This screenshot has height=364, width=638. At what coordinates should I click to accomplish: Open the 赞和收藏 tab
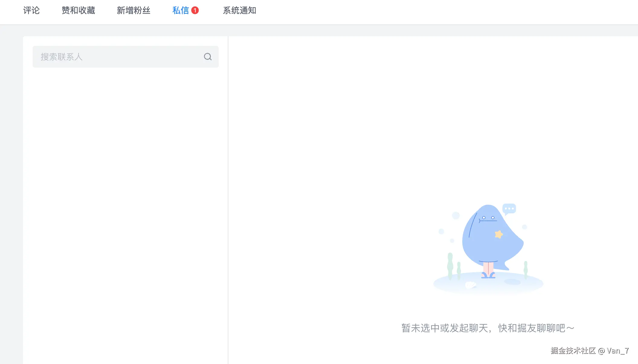point(79,10)
